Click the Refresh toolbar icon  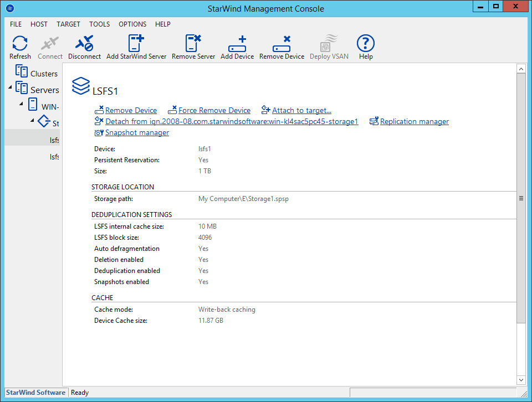pyautogui.click(x=20, y=44)
